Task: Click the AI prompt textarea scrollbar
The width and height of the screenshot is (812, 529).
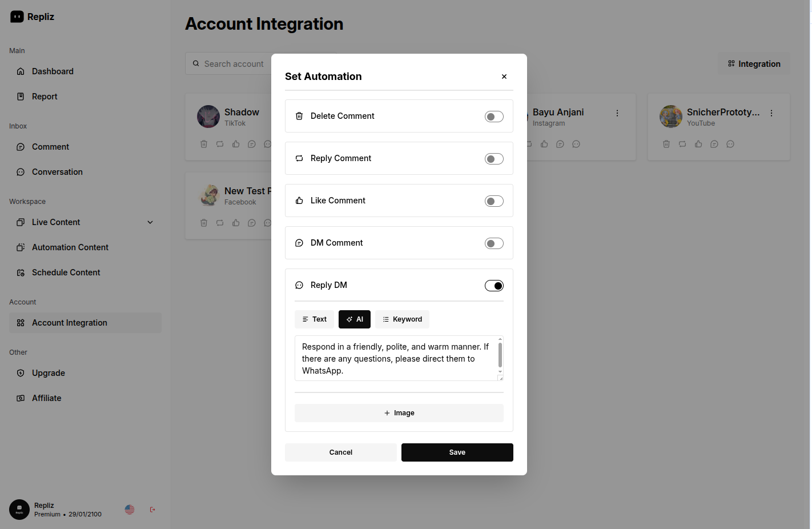Action: (500, 355)
